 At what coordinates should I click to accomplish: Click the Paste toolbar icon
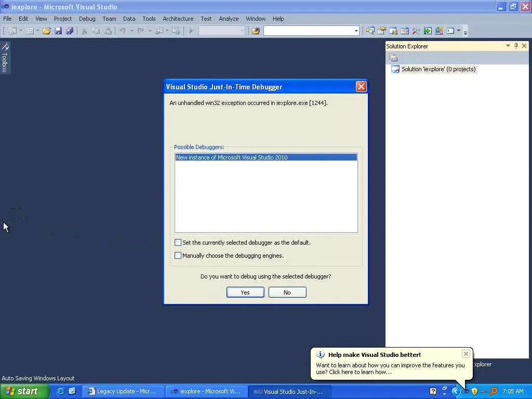click(x=108, y=31)
